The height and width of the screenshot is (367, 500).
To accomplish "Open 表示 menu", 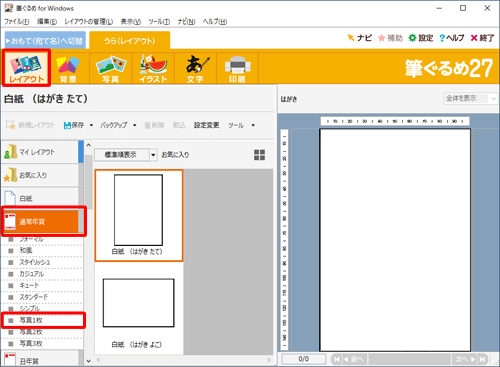I will (131, 22).
